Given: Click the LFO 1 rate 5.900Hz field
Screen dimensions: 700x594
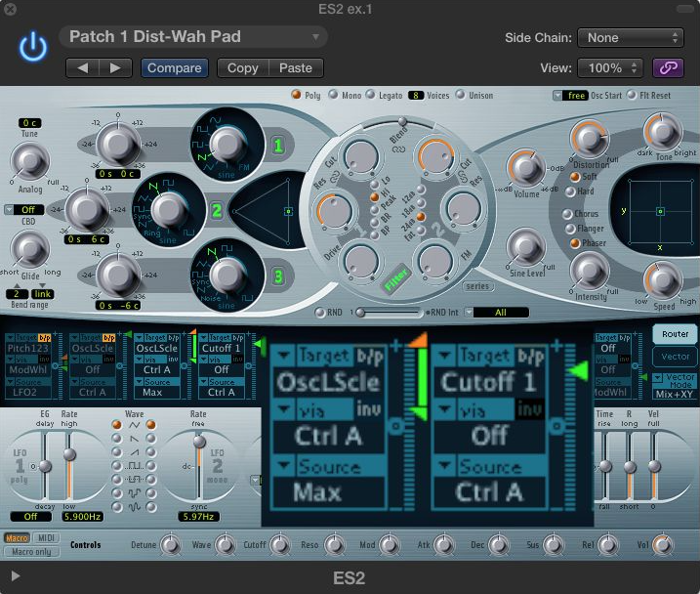Looking at the screenshot, I should pyautogui.click(x=82, y=517).
